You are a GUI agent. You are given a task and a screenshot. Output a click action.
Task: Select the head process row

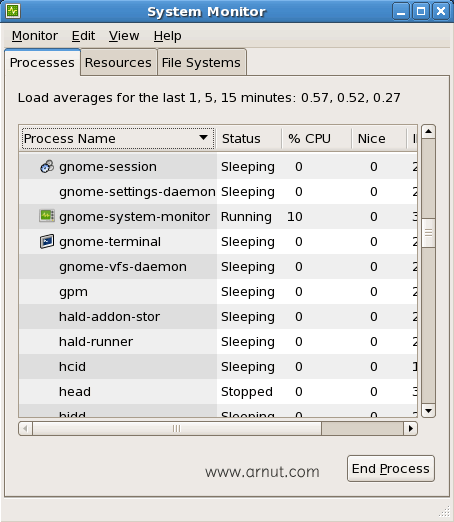218,391
